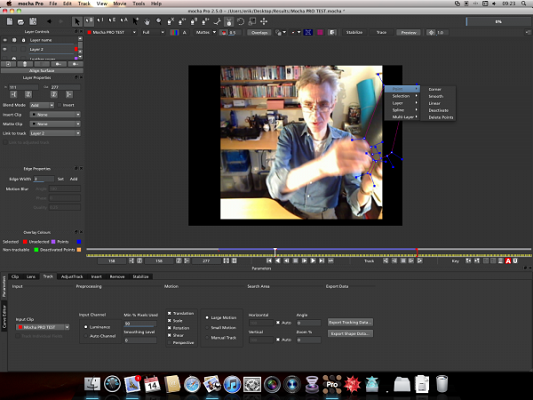Click the open project folder icon
Screen dimensions: 533x400
(x=21, y=22)
